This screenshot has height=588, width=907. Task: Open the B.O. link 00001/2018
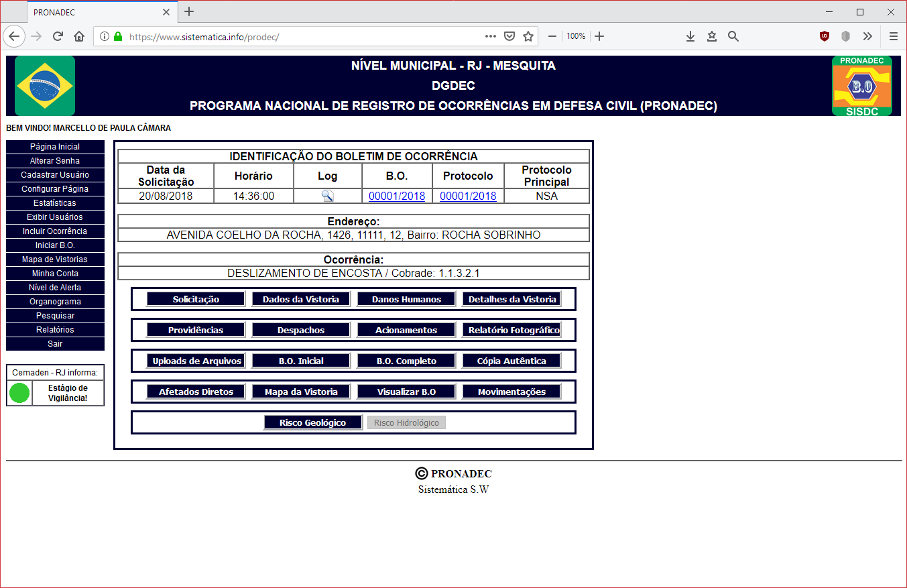397,196
